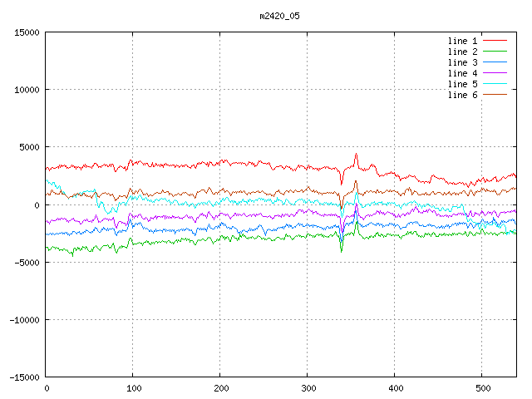This screenshot has width=532, height=399.
Task: Select the "line 6" legend text
Action: (462, 95)
